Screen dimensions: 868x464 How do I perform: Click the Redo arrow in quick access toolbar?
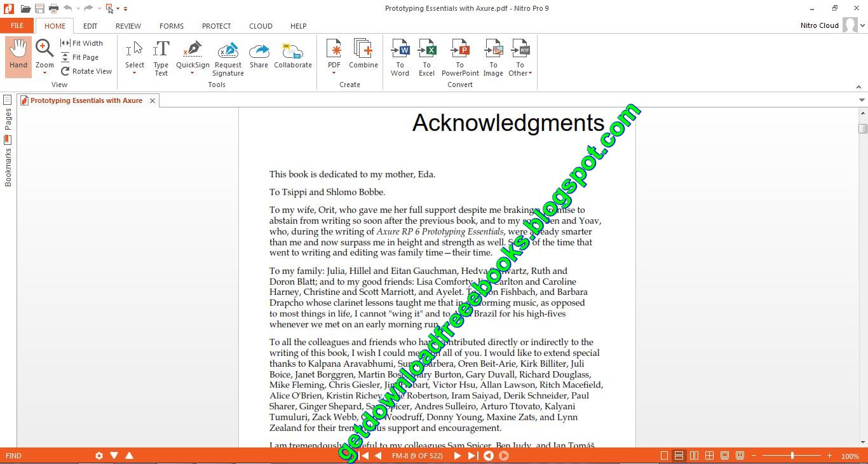88,8
